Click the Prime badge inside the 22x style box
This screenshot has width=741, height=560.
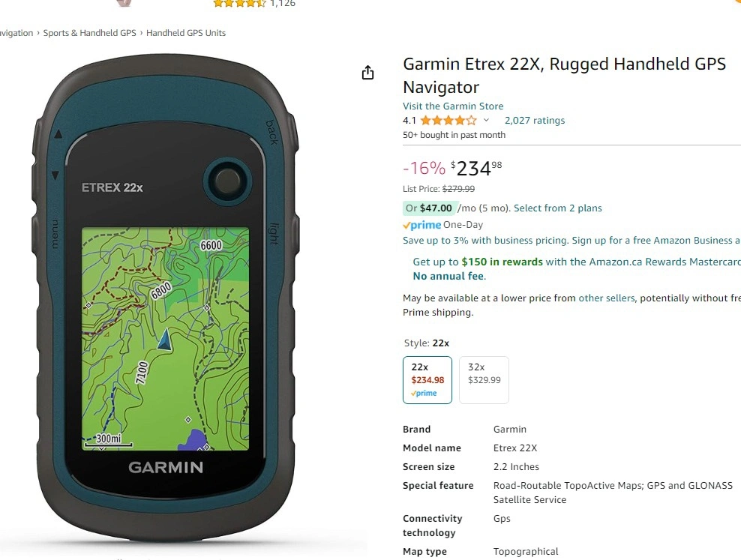[x=424, y=393]
